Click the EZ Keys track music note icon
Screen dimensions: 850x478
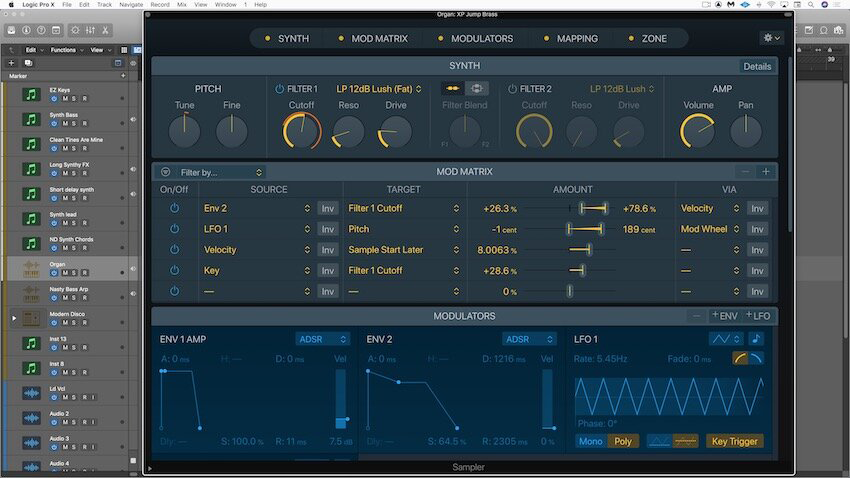pos(31,94)
